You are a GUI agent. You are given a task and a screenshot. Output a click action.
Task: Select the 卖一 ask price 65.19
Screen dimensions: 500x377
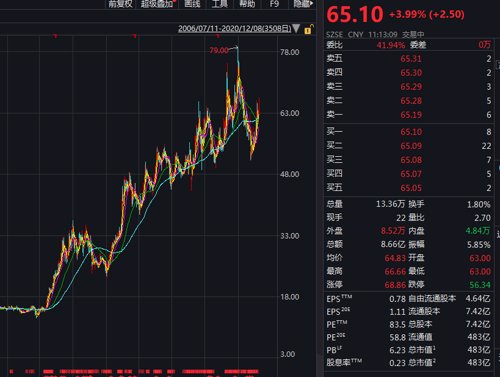click(411, 115)
